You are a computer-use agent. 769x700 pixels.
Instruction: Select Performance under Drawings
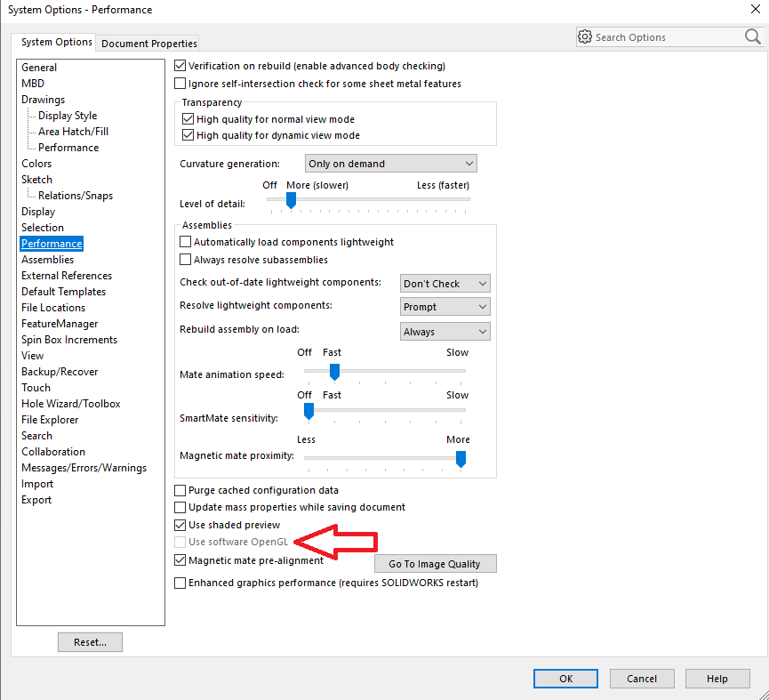[x=68, y=148]
